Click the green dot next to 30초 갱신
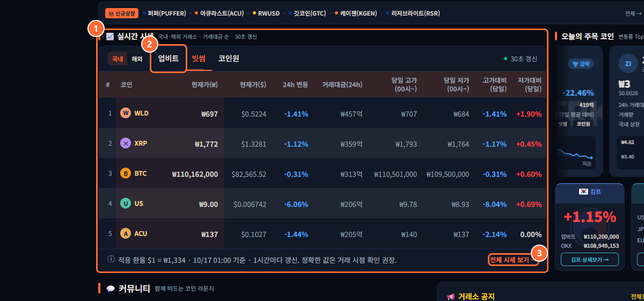Image resolution: width=644 pixels, height=301 pixels. [x=506, y=59]
